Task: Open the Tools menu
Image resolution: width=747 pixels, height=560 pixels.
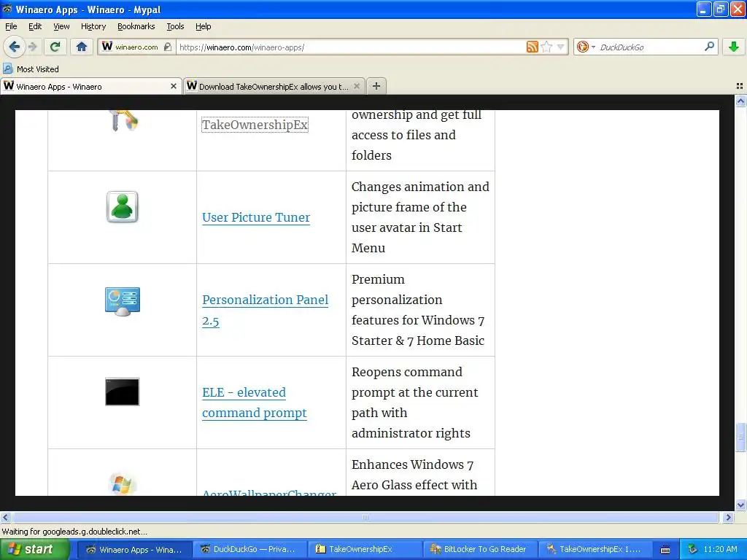Action: [175, 26]
